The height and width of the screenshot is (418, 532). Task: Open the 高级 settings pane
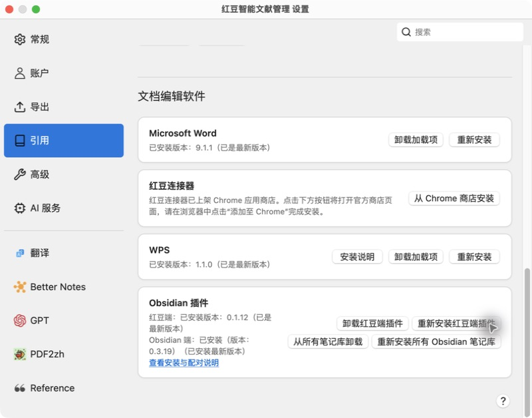(x=64, y=174)
